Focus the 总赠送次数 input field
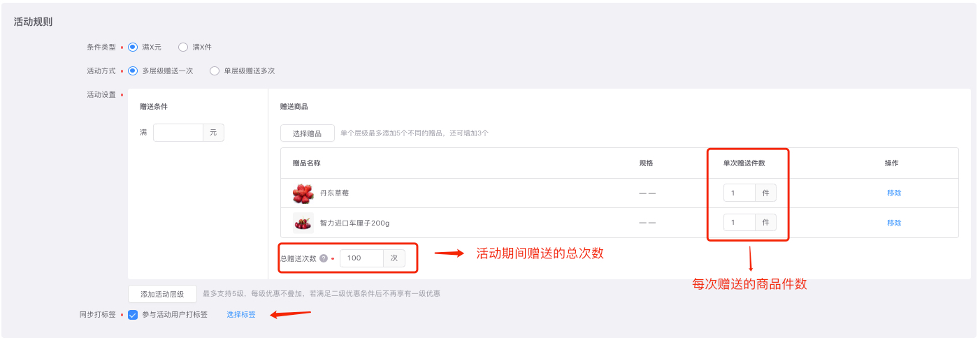Image resolution: width=980 pixels, height=340 pixels. pos(362,258)
